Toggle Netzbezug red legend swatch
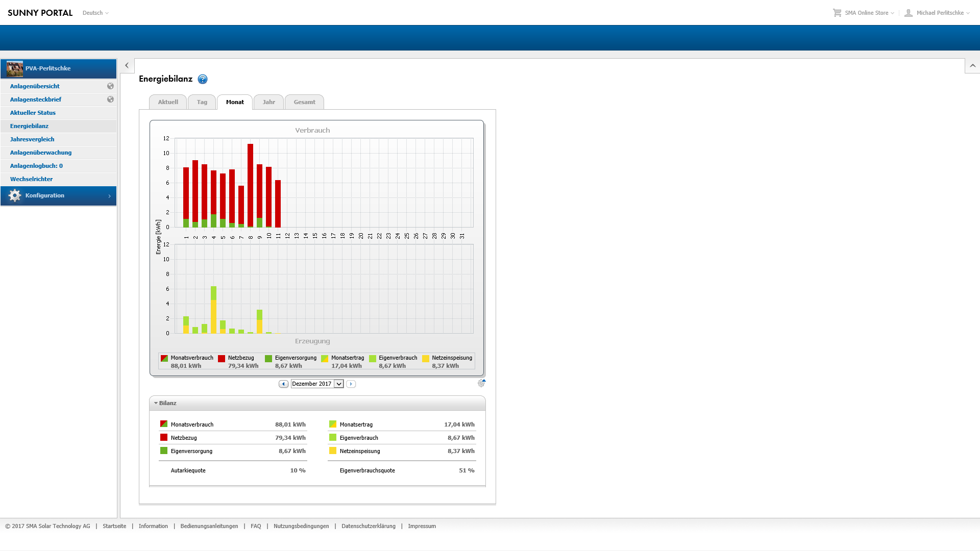980x551 pixels. (222, 359)
